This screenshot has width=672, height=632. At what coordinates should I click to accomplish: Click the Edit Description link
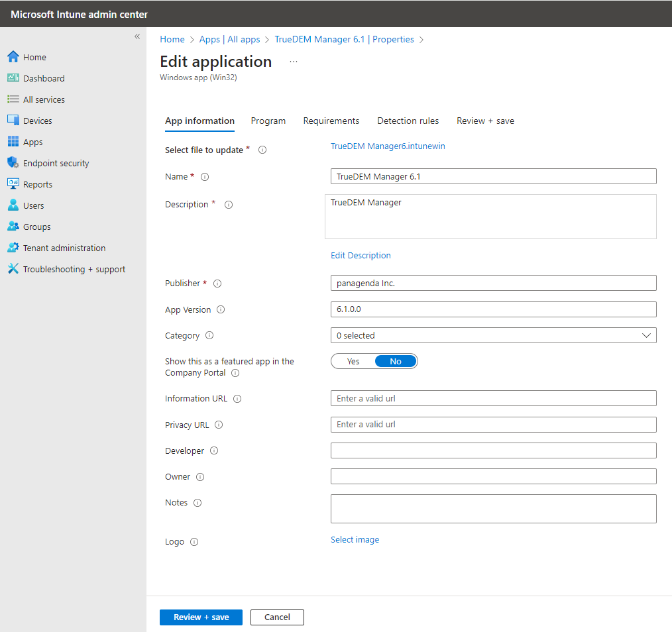pos(361,255)
